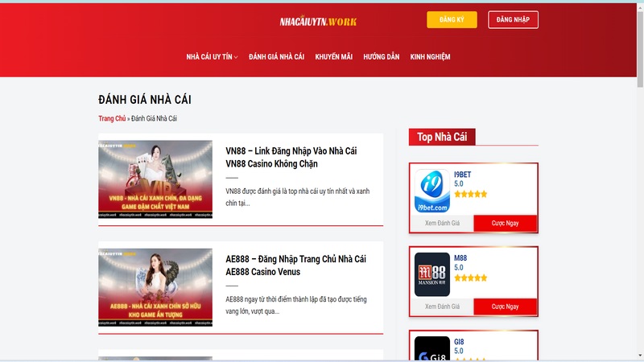Expand the NHÀ CÁI UY TÍN dropdown menu
Viewport: 644px width, 362px height.
[x=212, y=56]
